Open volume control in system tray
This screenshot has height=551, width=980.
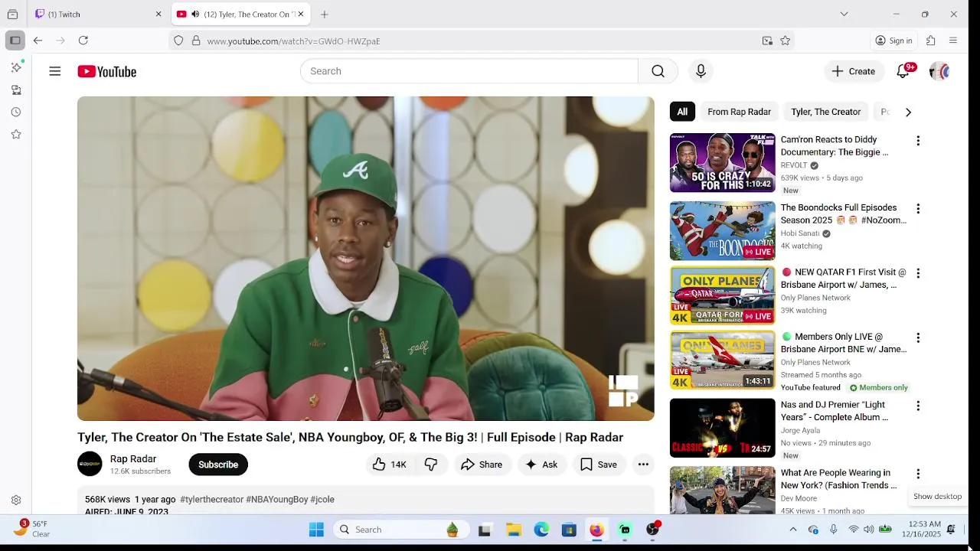[868, 530]
